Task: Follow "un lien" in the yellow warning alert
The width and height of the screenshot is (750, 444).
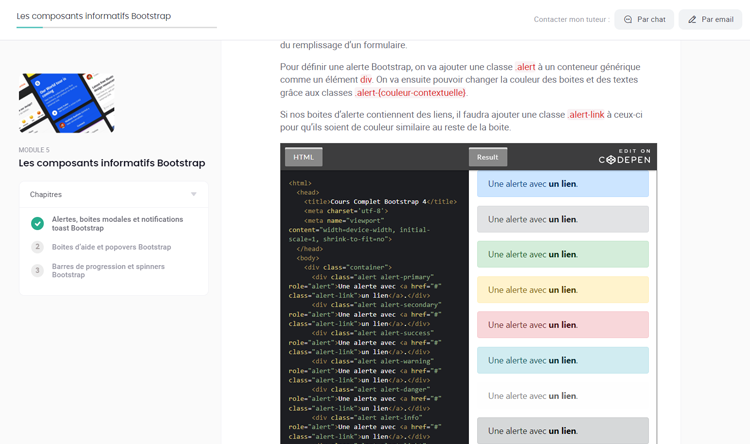Action: point(563,290)
